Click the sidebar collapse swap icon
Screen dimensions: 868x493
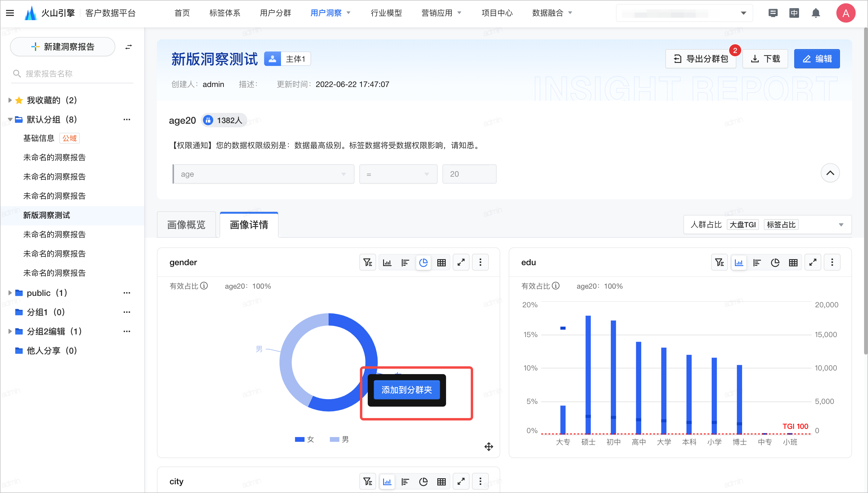128,47
